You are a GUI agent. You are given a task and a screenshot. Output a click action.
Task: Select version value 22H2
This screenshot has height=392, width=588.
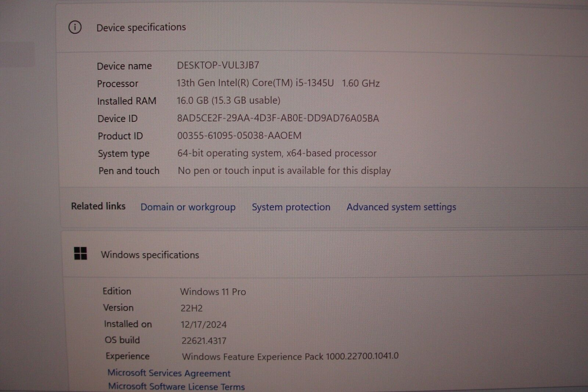coord(191,308)
